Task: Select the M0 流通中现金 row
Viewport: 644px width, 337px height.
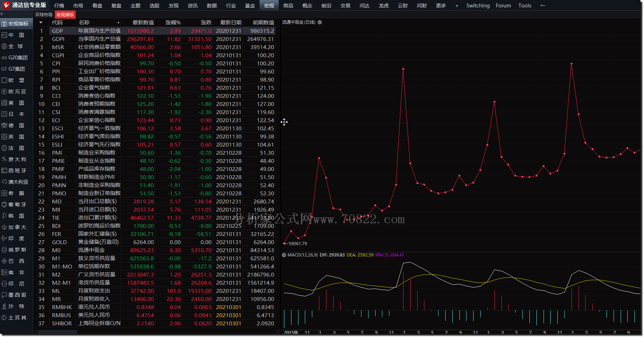Action: [154, 250]
